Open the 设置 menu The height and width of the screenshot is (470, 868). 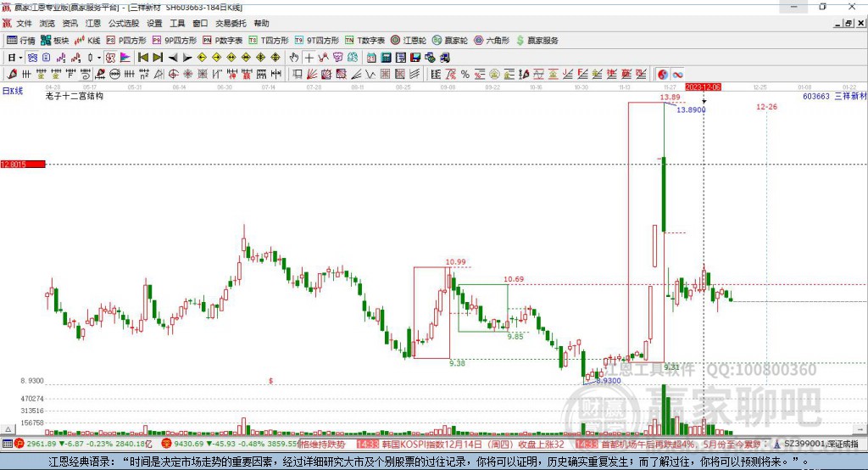[x=154, y=23]
